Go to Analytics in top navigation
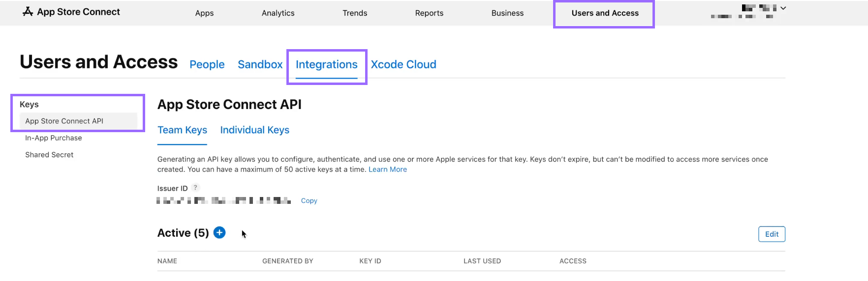Screen dimensions: 868x281 (278, 13)
